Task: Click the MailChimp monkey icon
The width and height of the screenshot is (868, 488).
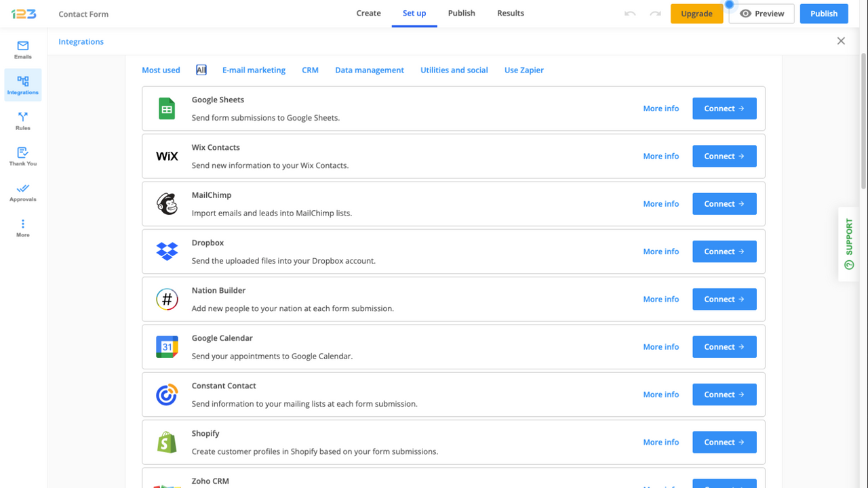Action: click(x=167, y=204)
